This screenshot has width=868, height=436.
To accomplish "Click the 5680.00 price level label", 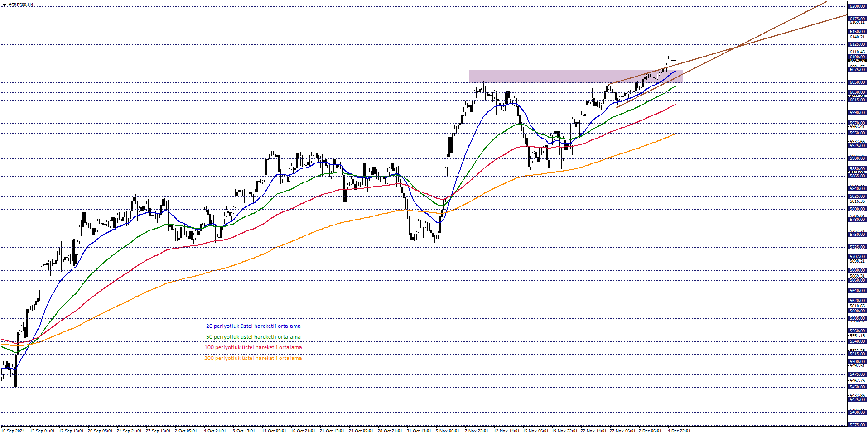I will point(857,270).
